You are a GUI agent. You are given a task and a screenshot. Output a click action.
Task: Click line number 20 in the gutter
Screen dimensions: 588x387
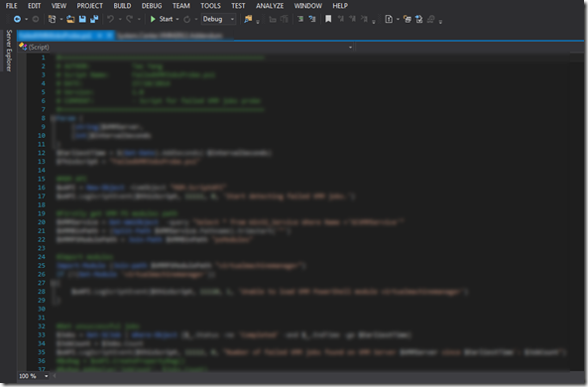pos(42,222)
